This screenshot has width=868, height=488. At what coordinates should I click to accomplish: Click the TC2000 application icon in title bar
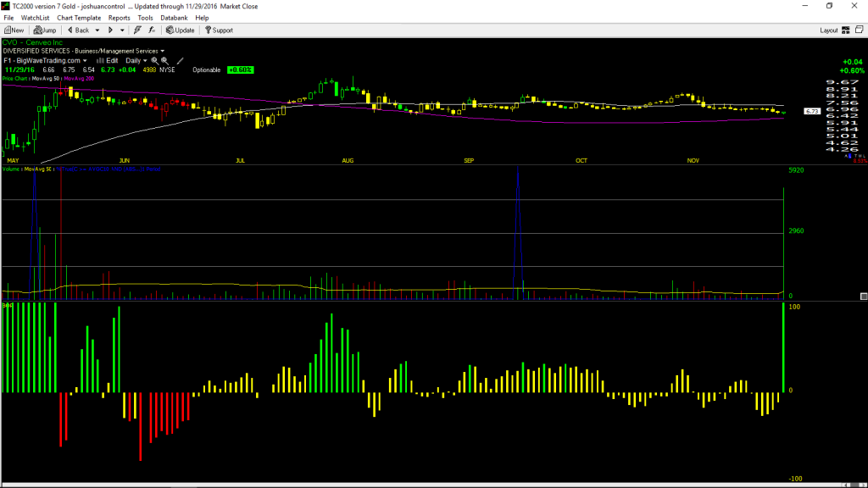[6, 6]
